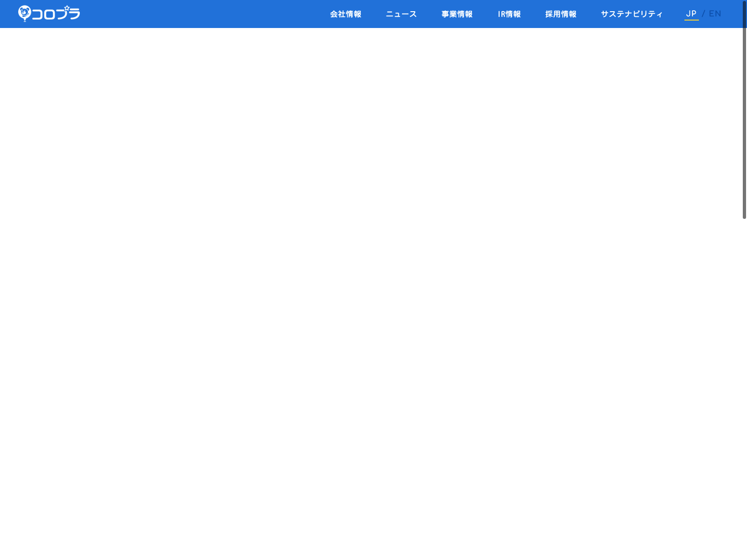Click the ティ ending of サステナビリティ
Screen dimensions: 747x560
655,14
